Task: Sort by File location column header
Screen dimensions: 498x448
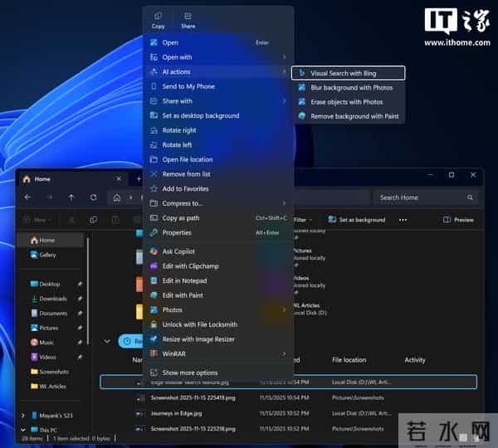Action: [x=349, y=360]
